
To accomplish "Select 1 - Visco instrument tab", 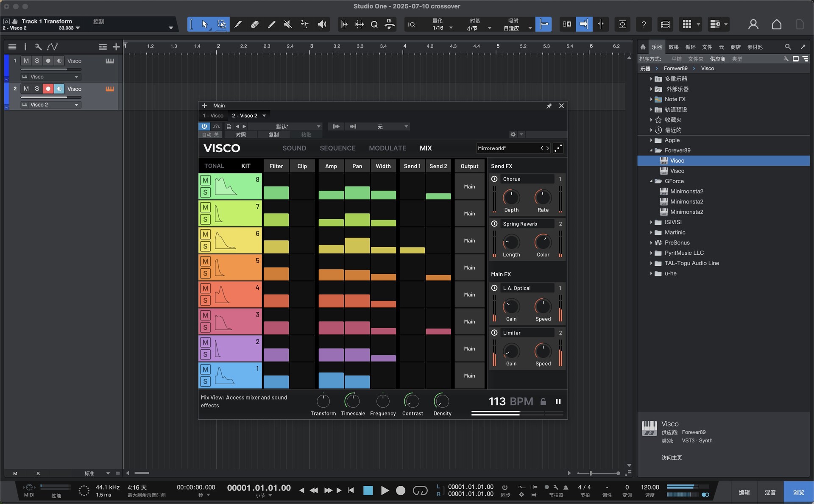I will tap(213, 115).
